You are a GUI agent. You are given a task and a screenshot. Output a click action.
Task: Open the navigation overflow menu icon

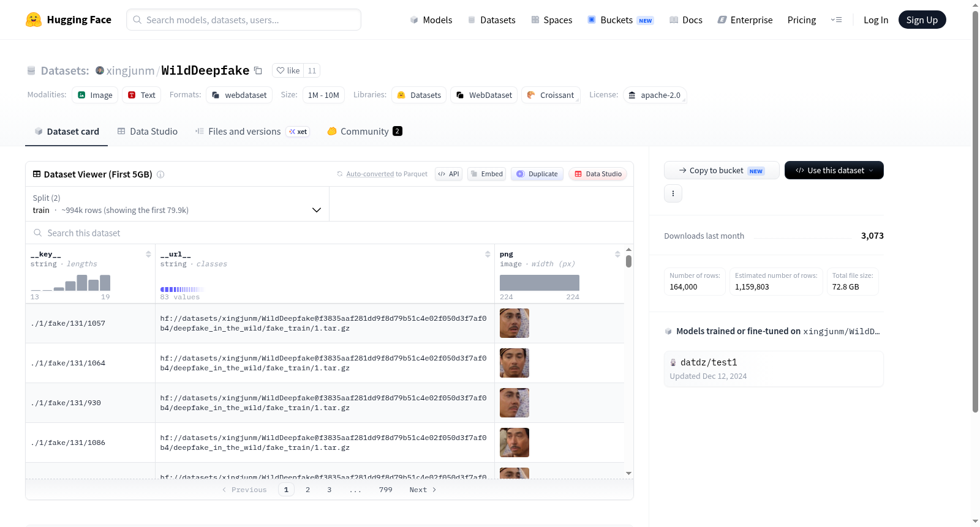tap(836, 20)
